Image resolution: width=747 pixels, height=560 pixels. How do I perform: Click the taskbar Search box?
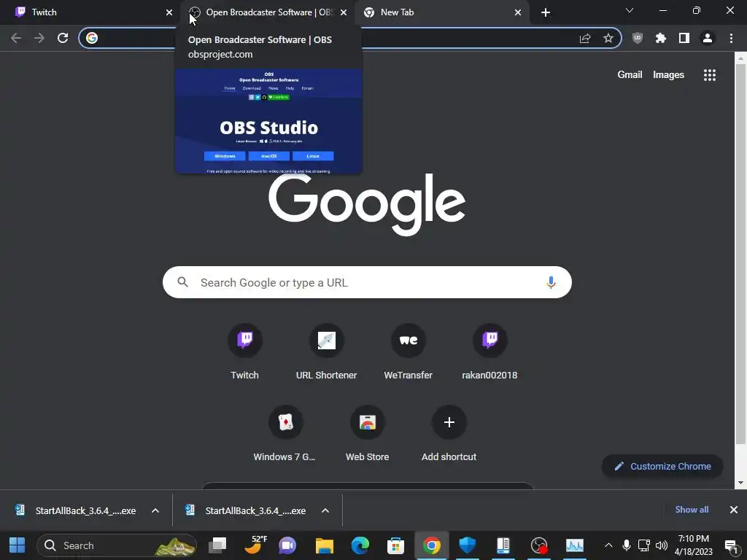tap(117, 545)
